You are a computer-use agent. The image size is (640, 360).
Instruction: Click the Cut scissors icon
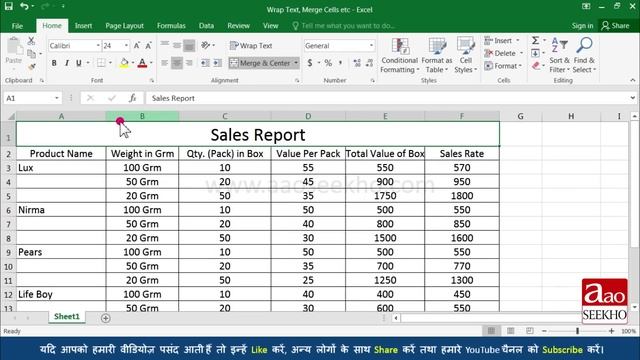pyautogui.click(x=31, y=41)
